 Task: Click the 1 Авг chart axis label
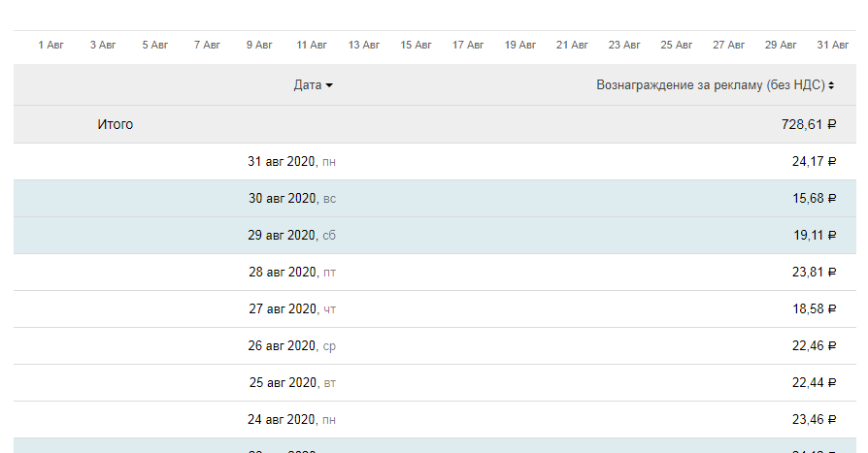(50, 45)
